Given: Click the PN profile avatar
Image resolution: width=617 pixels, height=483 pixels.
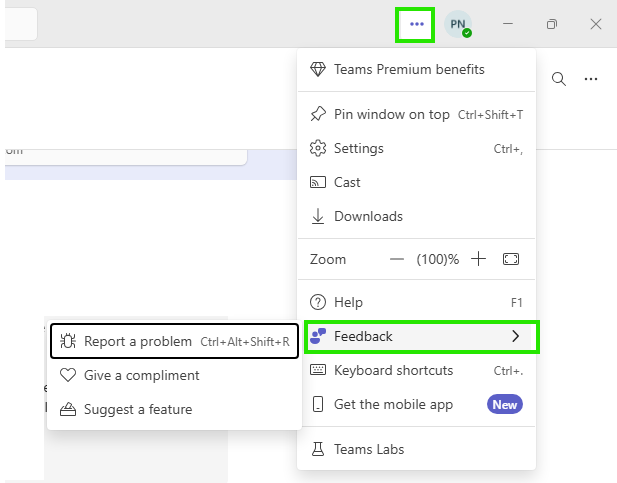Looking at the screenshot, I should pos(458,24).
